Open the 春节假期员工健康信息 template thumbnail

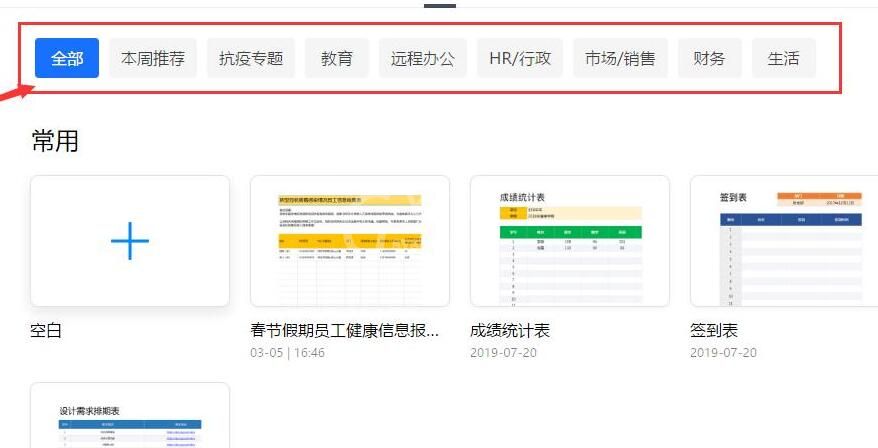coord(350,241)
